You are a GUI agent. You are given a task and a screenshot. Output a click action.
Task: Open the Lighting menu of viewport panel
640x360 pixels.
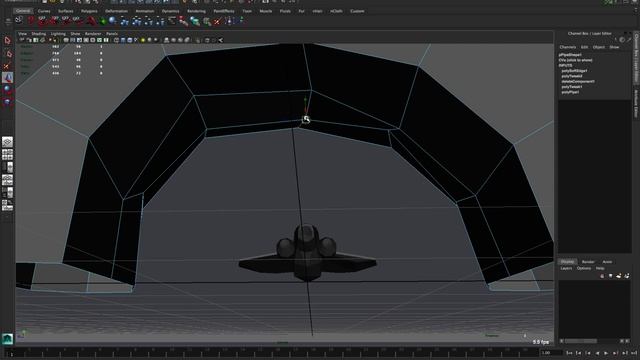pos(58,34)
